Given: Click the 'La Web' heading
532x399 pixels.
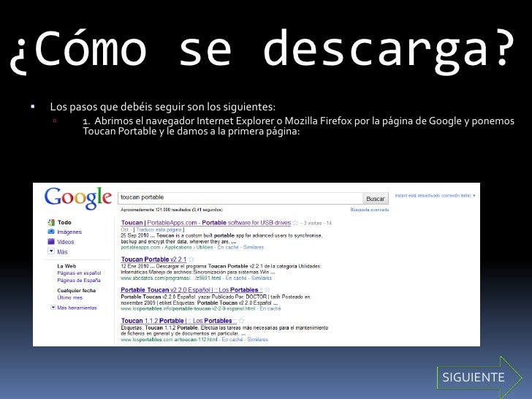Looking at the screenshot, I should click(x=66, y=266).
